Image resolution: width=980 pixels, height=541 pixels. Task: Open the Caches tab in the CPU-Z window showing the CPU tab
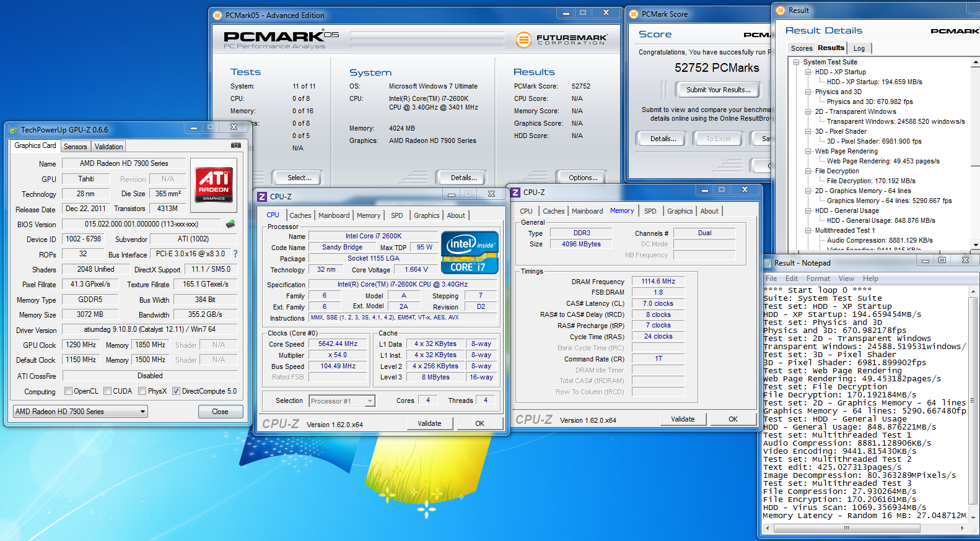(x=300, y=215)
